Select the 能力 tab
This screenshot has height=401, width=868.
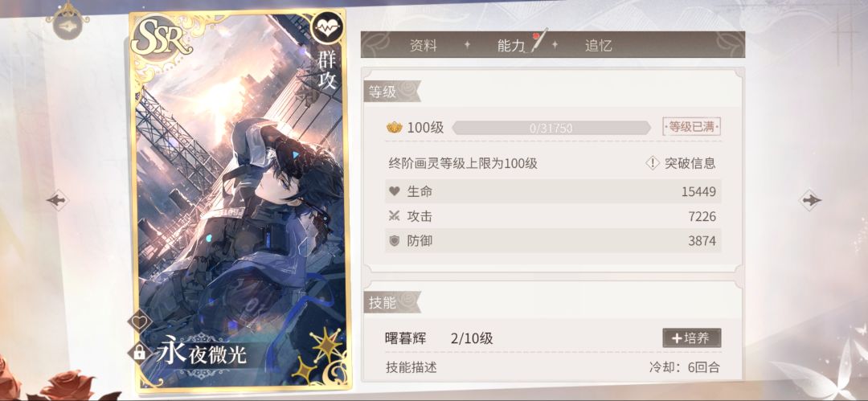(x=511, y=46)
